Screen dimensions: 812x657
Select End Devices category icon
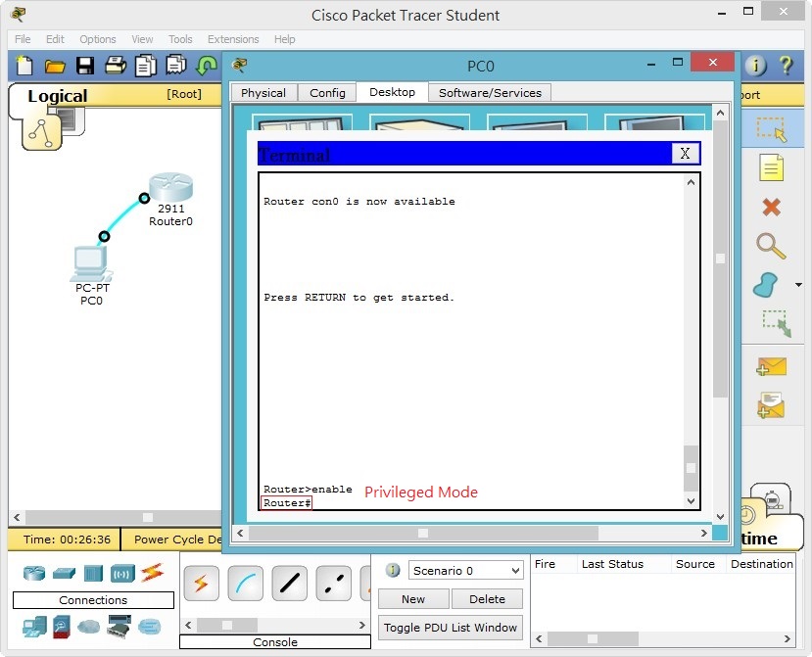tap(34, 627)
